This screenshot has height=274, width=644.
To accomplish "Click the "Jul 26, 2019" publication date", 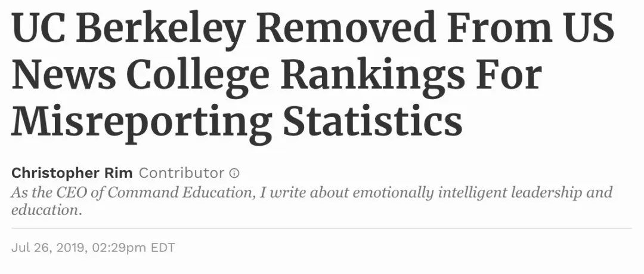I will click(x=47, y=247).
